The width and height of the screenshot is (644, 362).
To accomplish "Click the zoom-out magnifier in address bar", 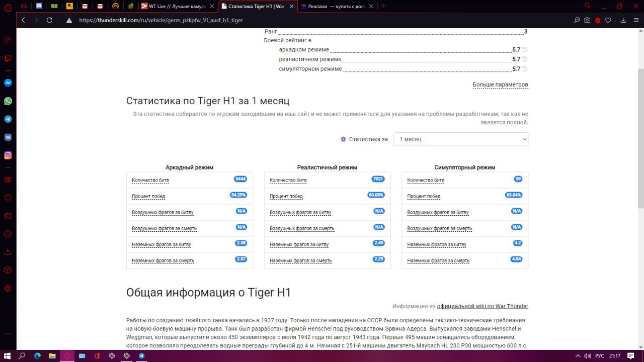I will [577, 21].
